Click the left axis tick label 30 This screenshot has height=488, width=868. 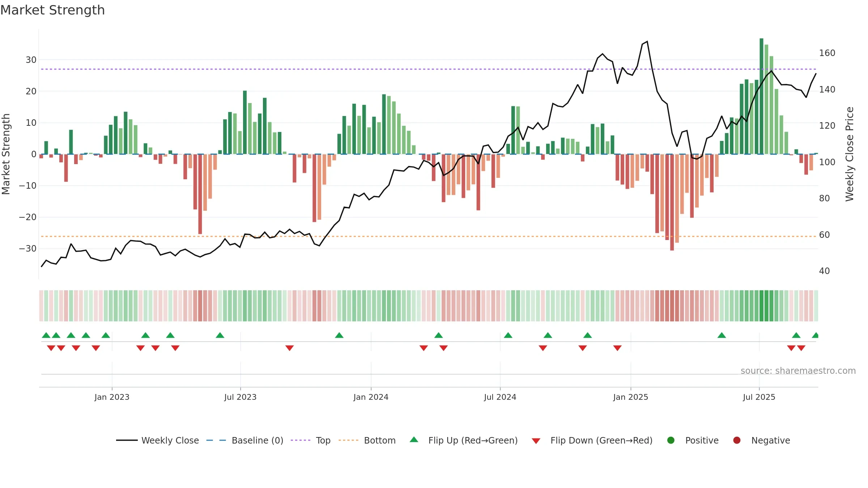(31, 60)
